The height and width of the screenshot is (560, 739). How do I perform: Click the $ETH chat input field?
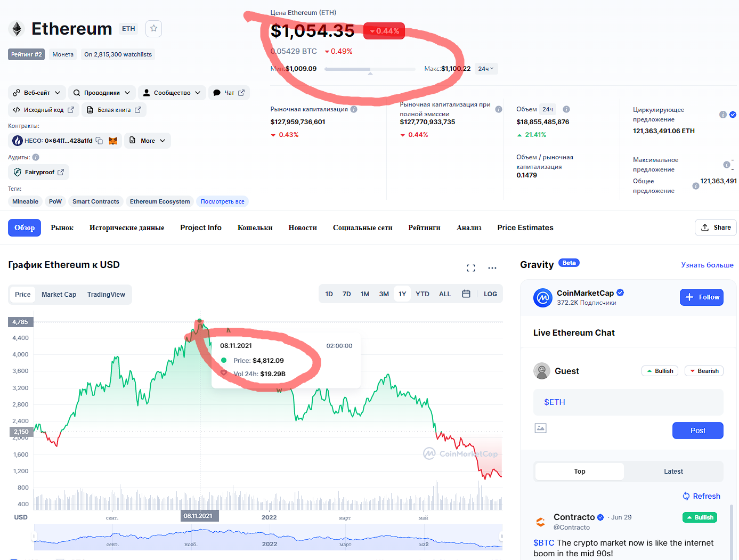pos(628,402)
